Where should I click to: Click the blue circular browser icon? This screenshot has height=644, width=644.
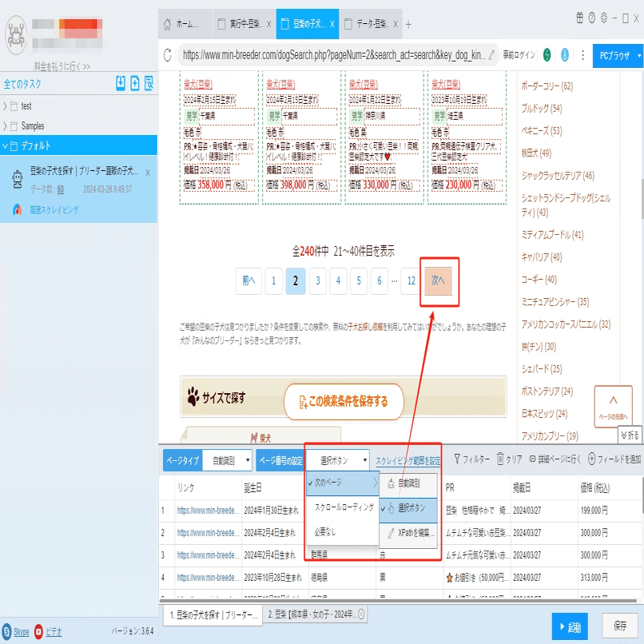565,55
